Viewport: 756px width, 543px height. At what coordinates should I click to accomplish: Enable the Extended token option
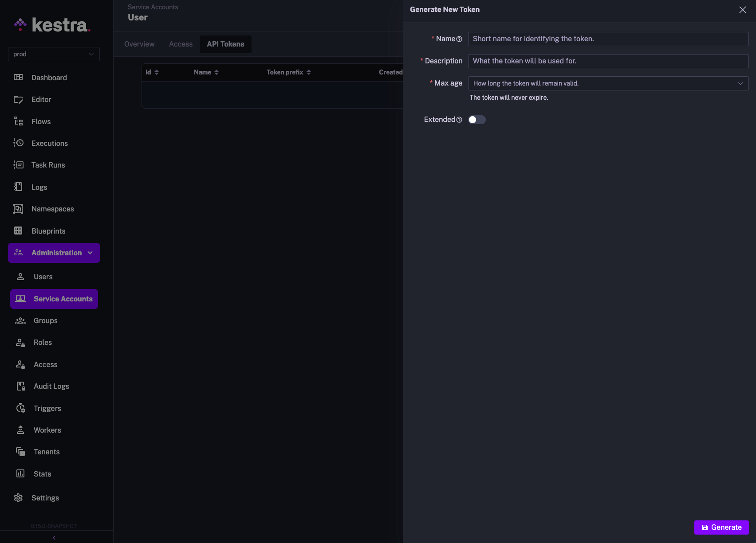pos(477,119)
